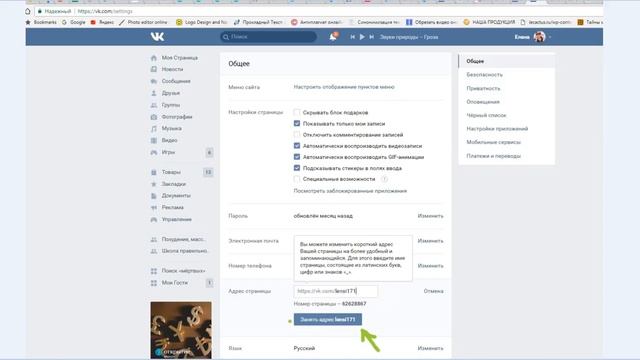Click browser home button
This screenshot has height=360, width=640.
click(x=28, y=11)
